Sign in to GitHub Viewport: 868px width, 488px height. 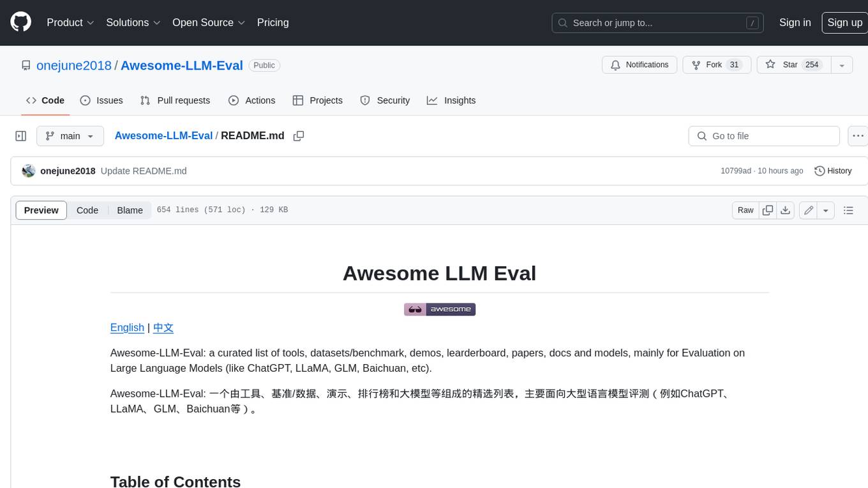click(795, 22)
